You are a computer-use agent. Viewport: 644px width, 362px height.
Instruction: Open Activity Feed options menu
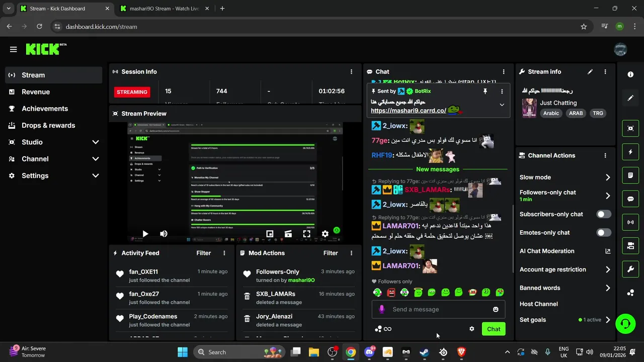pos(224,253)
